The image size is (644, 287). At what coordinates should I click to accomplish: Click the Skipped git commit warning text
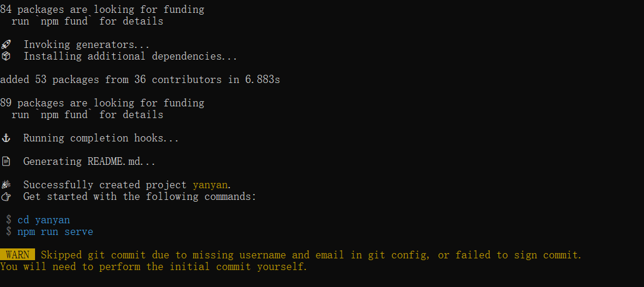point(311,255)
